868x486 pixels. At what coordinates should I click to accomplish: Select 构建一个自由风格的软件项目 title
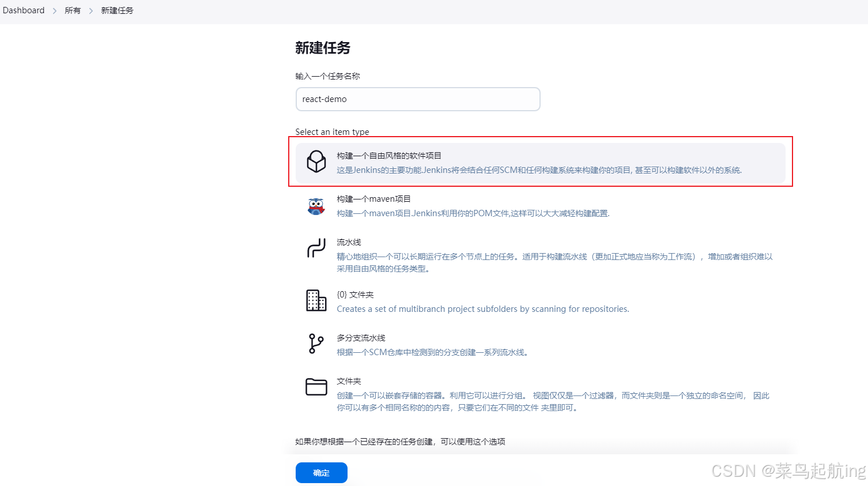click(389, 156)
